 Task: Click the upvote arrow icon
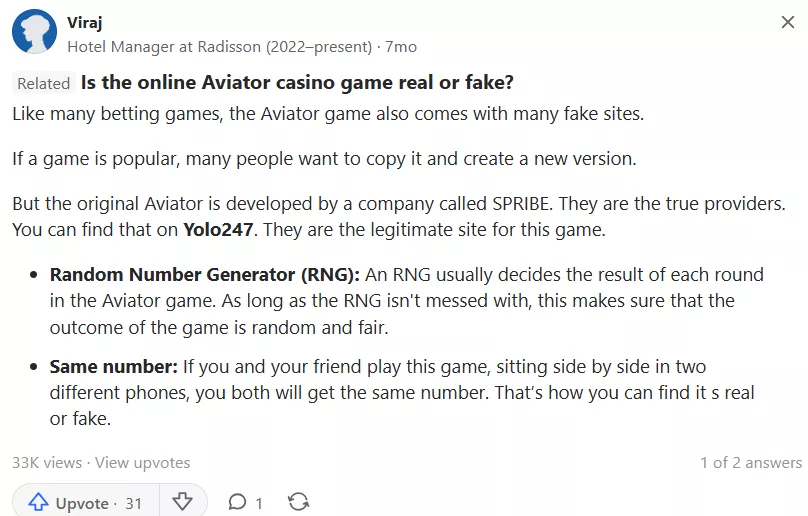pyautogui.click(x=38, y=502)
